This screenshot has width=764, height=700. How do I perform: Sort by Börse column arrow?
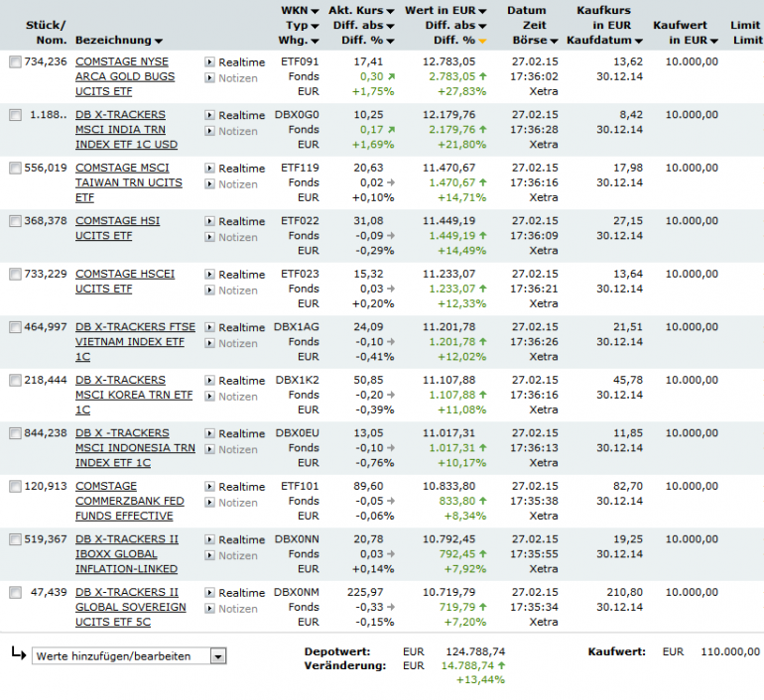[554, 42]
